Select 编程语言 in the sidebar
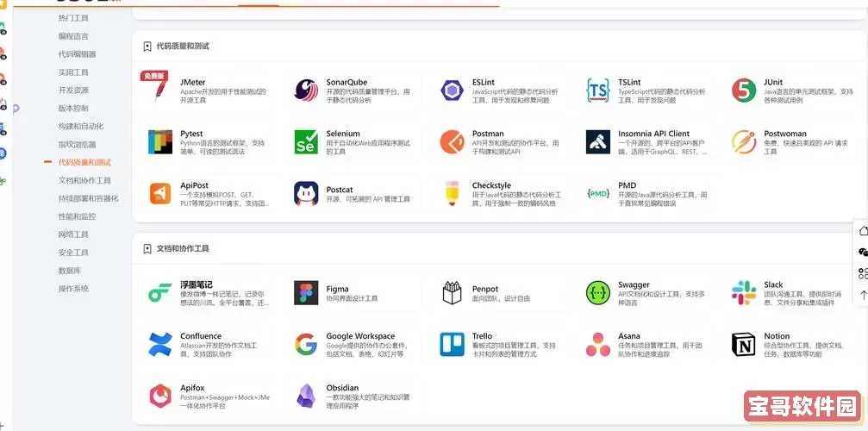The width and height of the screenshot is (868, 431). [x=73, y=36]
